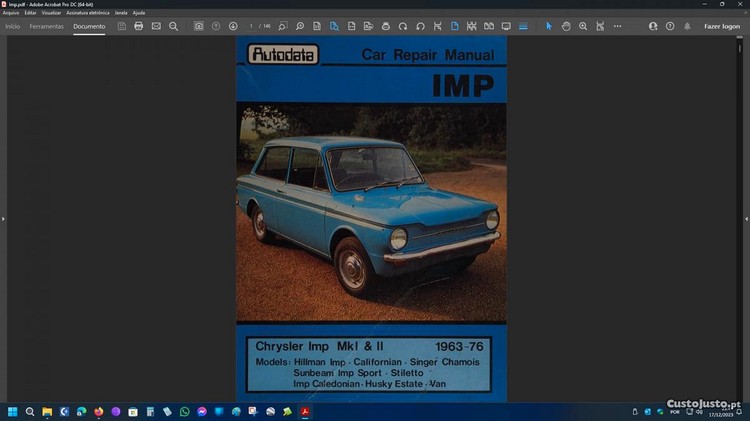Go to the next page arrow

click(x=233, y=26)
